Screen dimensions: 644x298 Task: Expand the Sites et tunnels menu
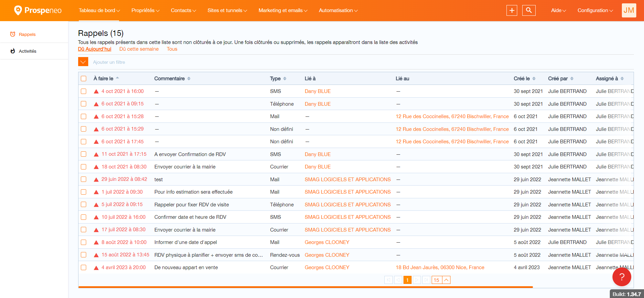227,10
